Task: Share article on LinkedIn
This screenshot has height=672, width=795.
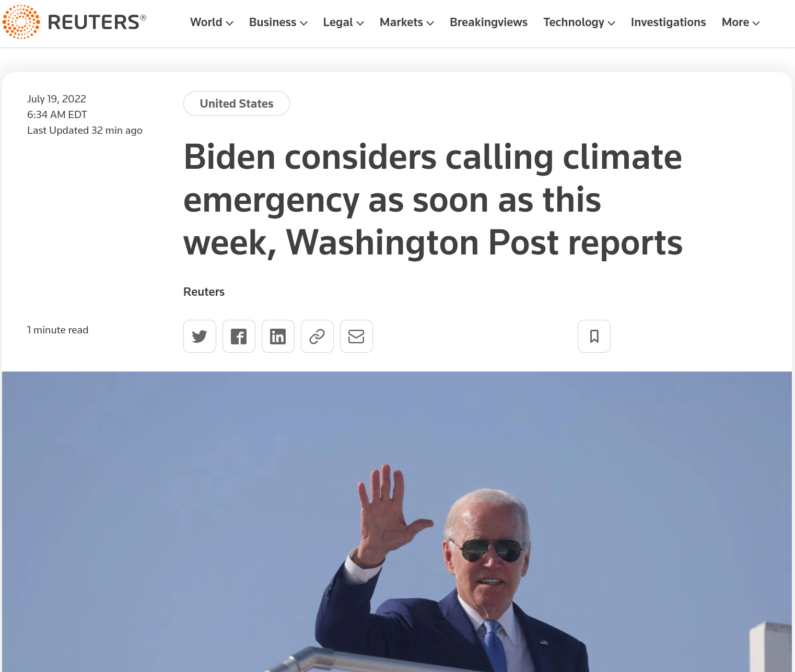Action: point(278,336)
